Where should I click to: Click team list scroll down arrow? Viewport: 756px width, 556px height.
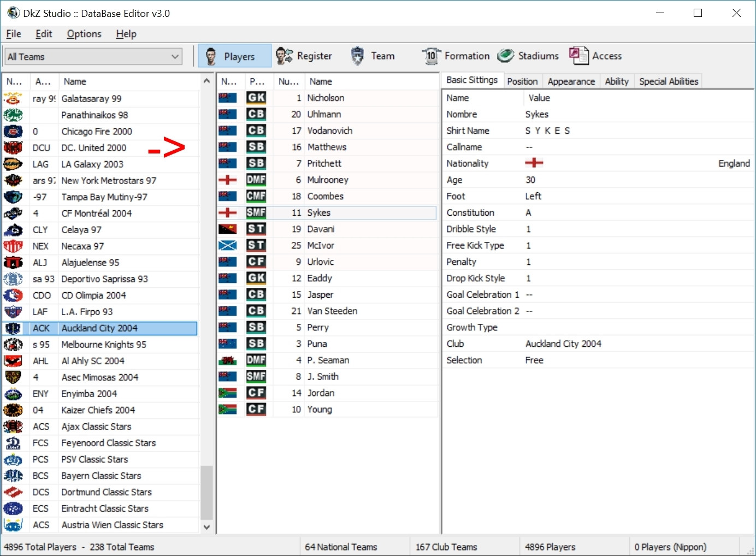[206, 527]
